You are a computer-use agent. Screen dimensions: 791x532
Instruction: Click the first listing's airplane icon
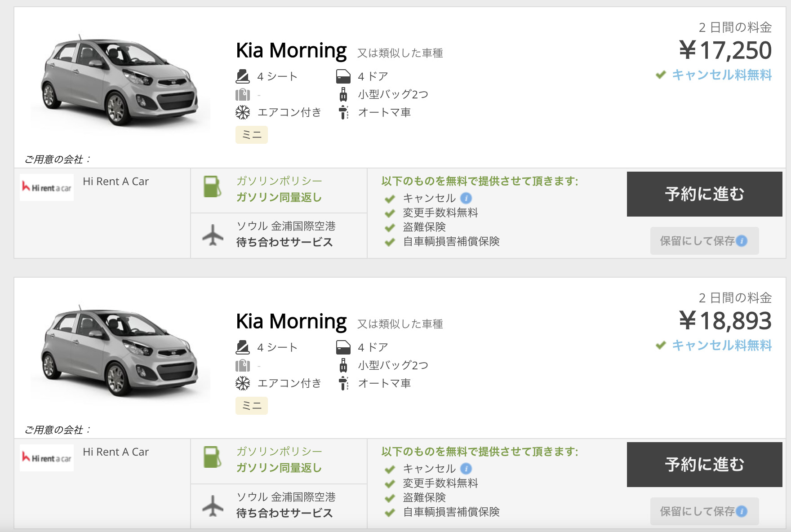point(213,235)
